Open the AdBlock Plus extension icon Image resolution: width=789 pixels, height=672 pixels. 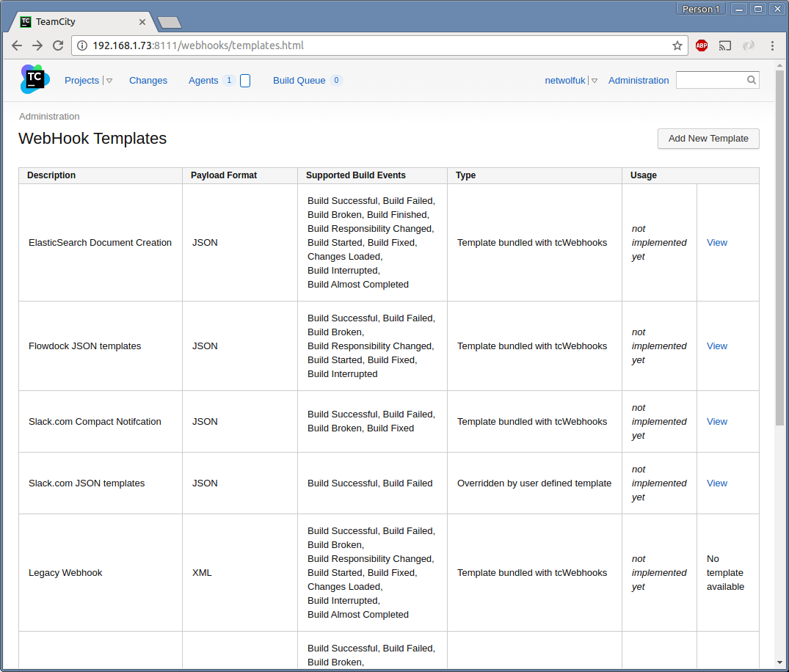pos(702,45)
